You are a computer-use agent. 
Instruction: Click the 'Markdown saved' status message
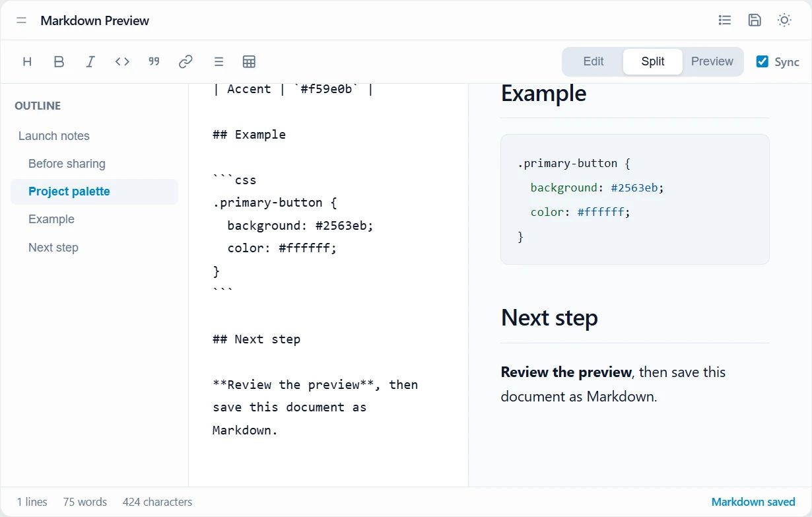[753, 502]
